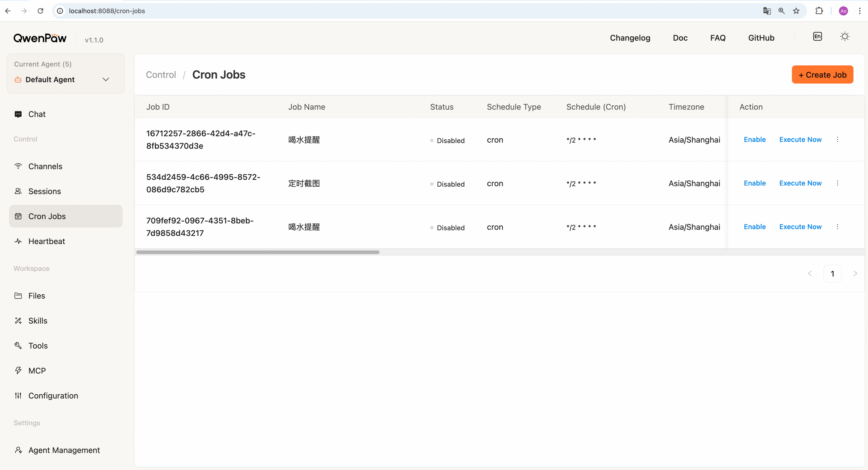This screenshot has height=470, width=868.
Task: Enable job 16712257 喝水提醒
Action: point(754,139)
